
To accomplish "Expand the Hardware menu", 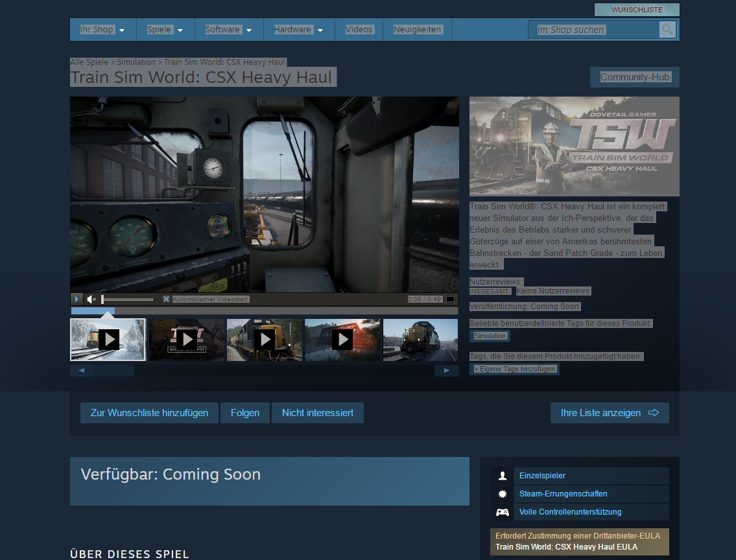I will 298,30.
